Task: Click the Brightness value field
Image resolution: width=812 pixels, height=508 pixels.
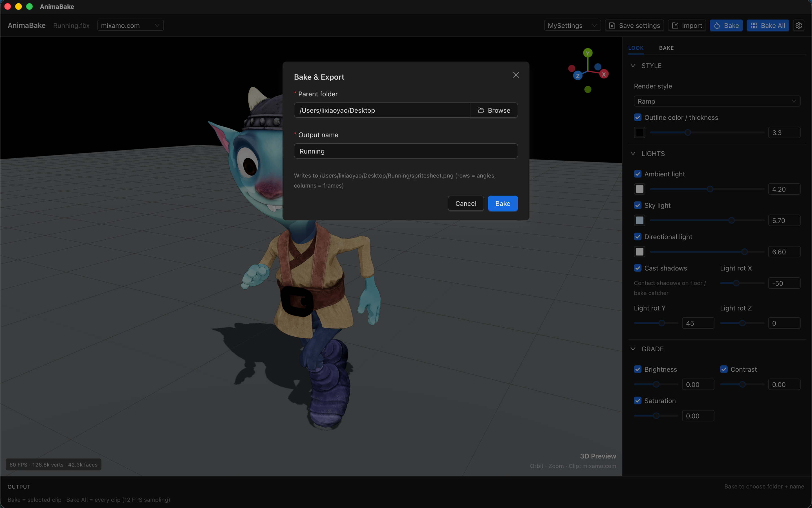Action: [698, 384]
